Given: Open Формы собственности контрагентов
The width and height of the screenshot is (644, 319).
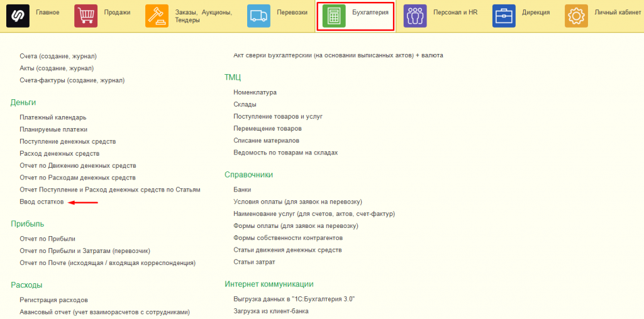Looking at the screenshot, I should 288,238.
